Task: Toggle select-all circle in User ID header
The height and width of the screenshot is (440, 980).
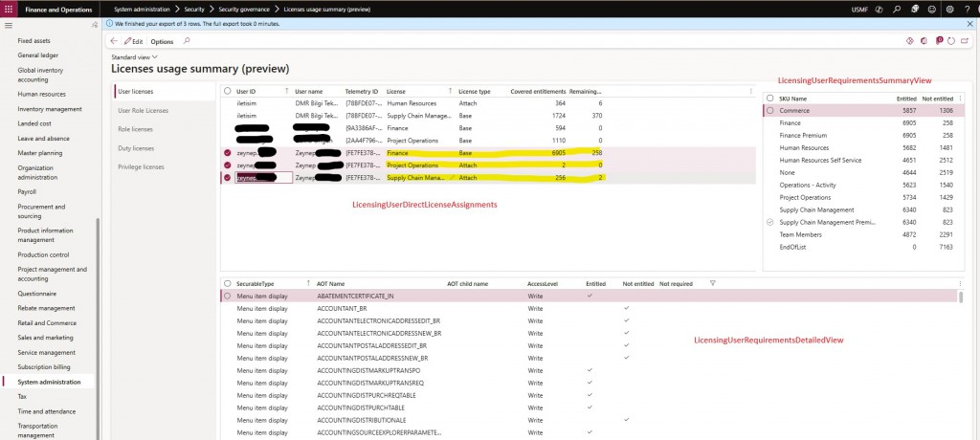Action: [x=228, y=91]
